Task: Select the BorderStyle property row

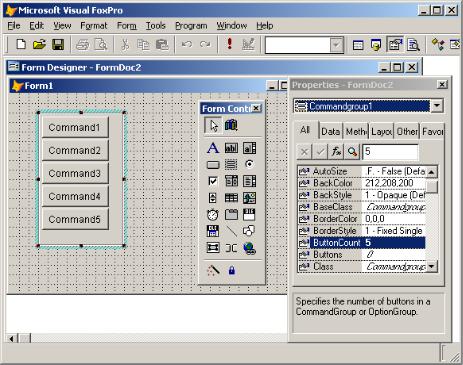Action: pyautogui.click(x=362, y=231)
